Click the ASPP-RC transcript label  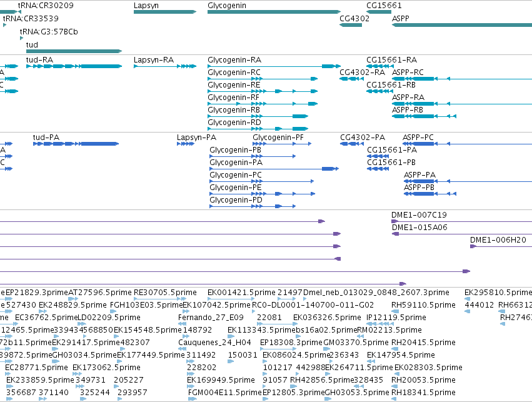coord(408,73)
